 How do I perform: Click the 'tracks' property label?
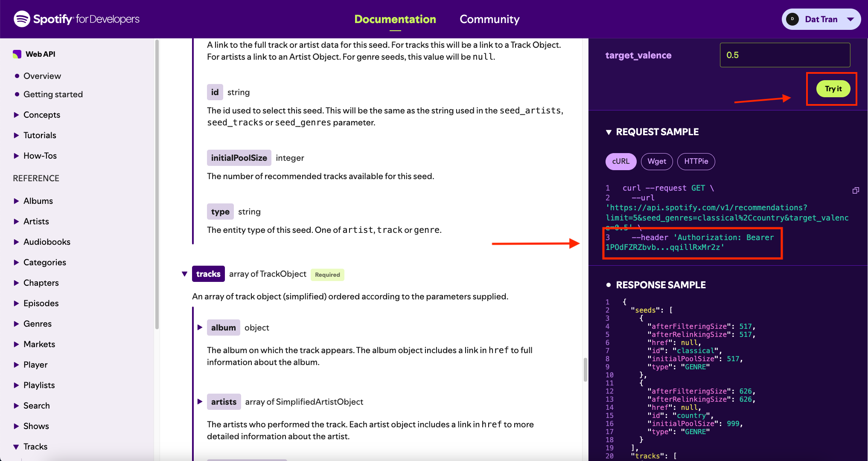click(208, 274)
